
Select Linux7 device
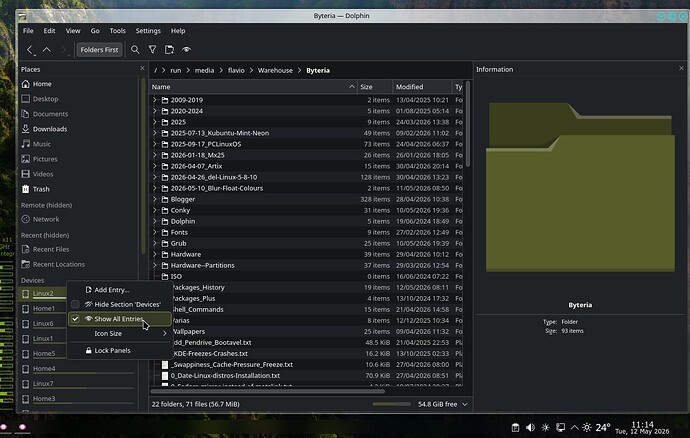tap(77, 384)
